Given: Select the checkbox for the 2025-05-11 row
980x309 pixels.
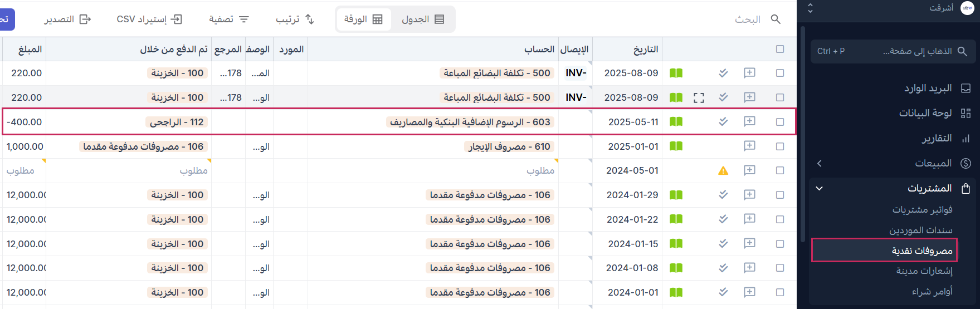Looking at the screenshot, I should tap(780, 122).
